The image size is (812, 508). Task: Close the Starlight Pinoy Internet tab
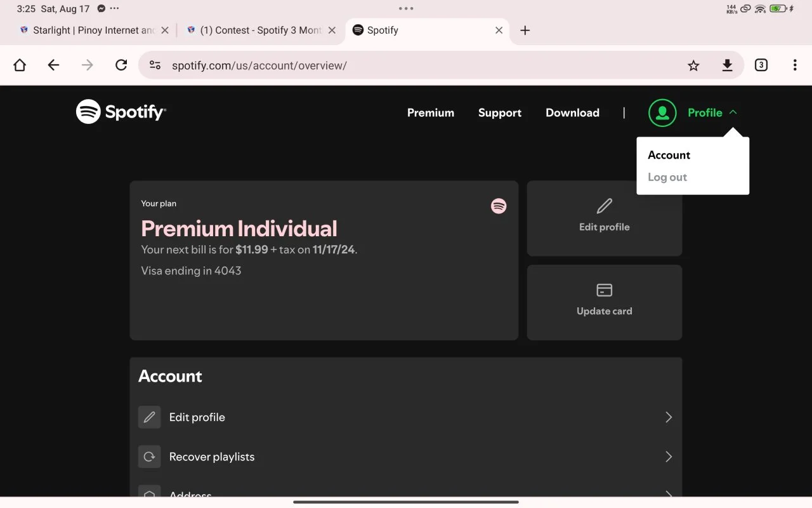[x=165, y=30]
